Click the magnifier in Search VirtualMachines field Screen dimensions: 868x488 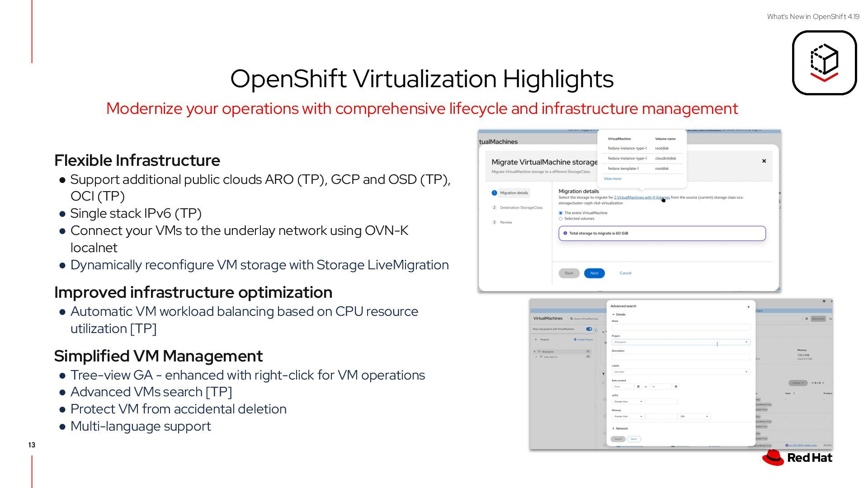(x=572, y=319)
